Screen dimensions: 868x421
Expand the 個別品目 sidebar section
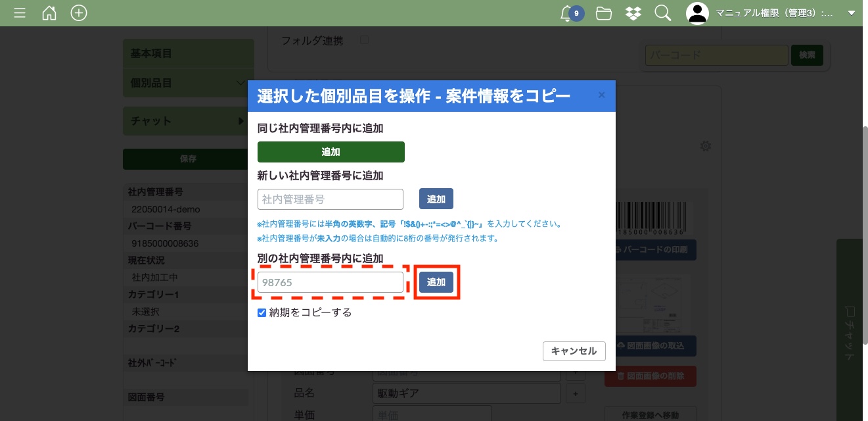pyautogui.click(x=188, y=83)
